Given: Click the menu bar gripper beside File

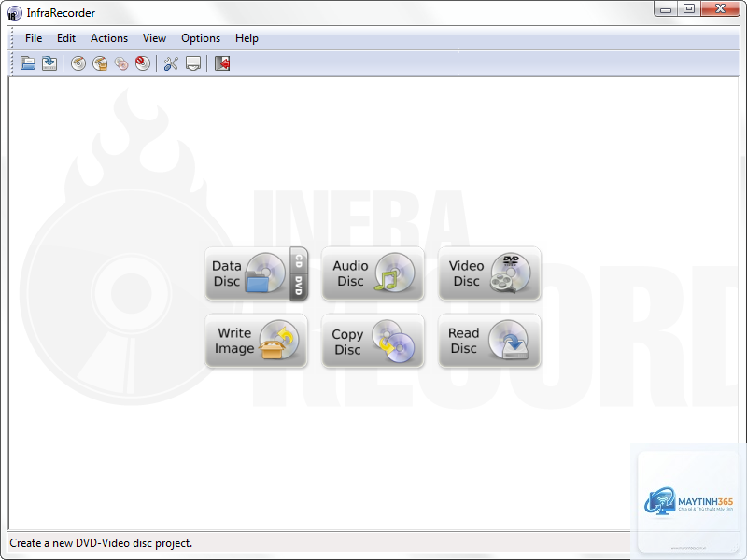Looking at the screenshot, I should tap(12, 38).
